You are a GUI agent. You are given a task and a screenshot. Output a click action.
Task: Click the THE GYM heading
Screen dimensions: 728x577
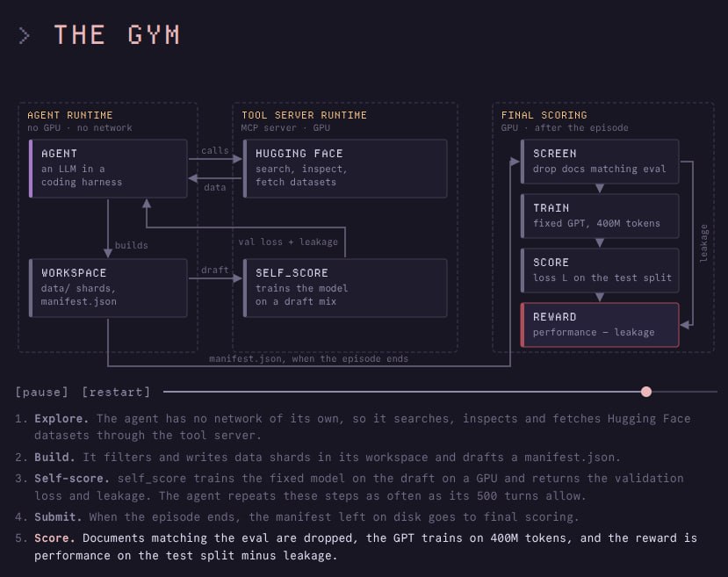coord(117,35)
